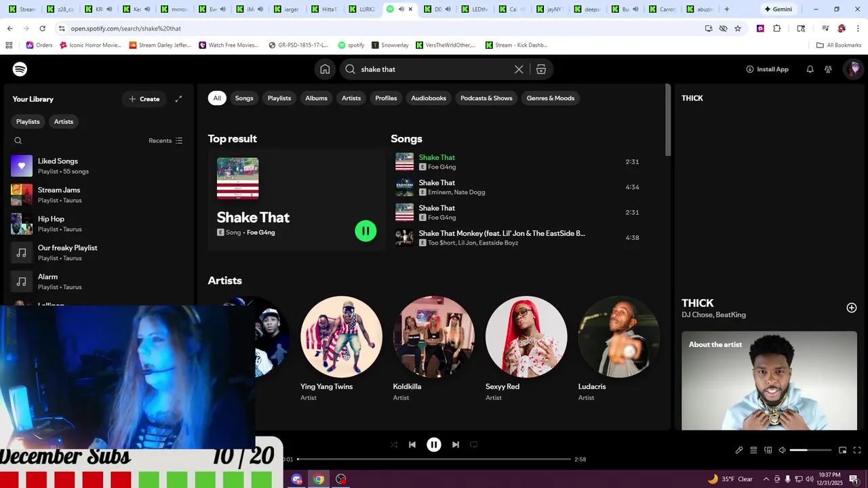
Task: Open the Browse icon in search bar
Action: point(541,69)
